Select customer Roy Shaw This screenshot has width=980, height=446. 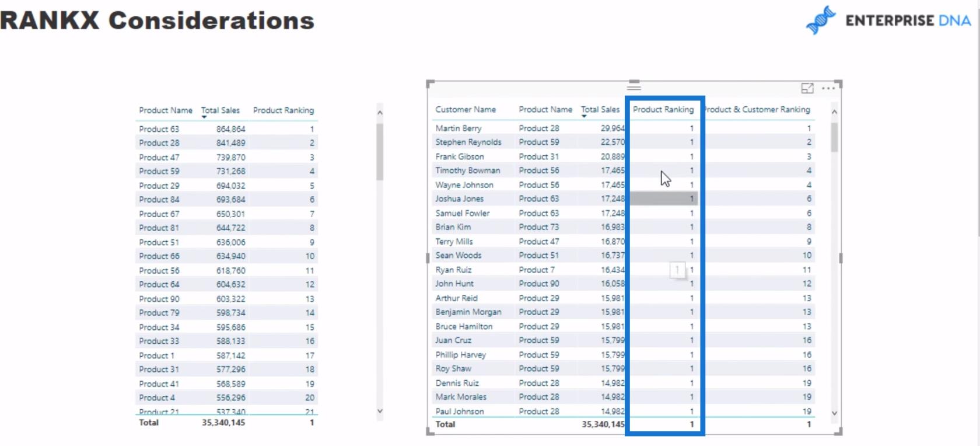tap(453, 369)
